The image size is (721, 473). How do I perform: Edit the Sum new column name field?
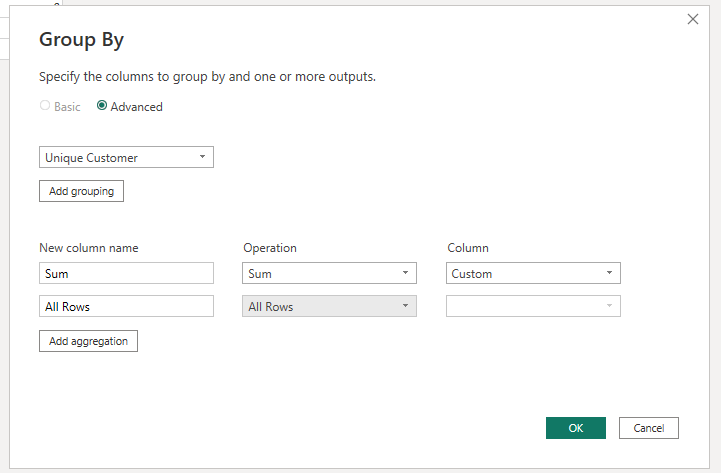(126, 274)
